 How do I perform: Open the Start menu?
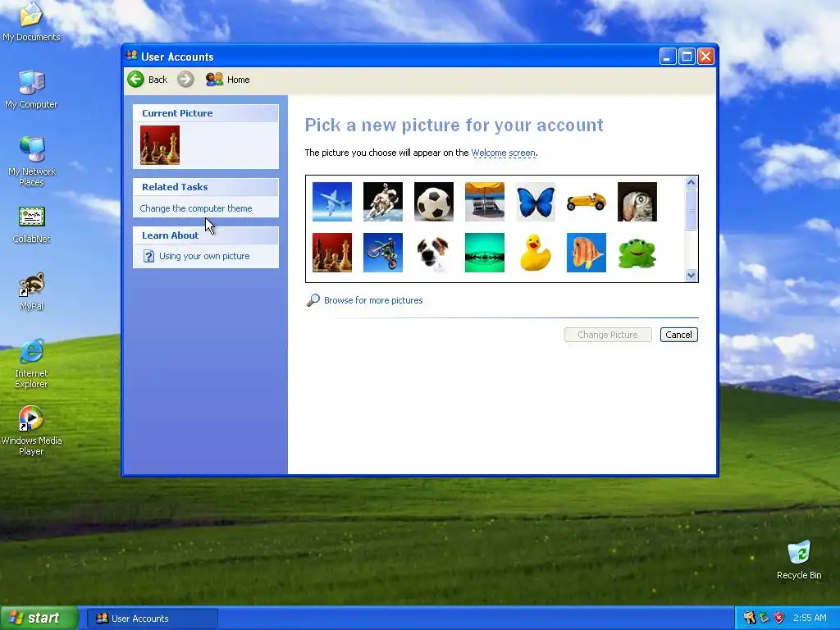tap(39, 618)
